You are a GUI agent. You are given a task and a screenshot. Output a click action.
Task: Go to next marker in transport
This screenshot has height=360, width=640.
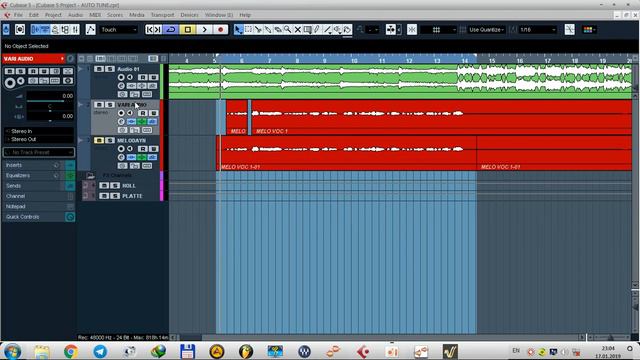pos(158,29)
